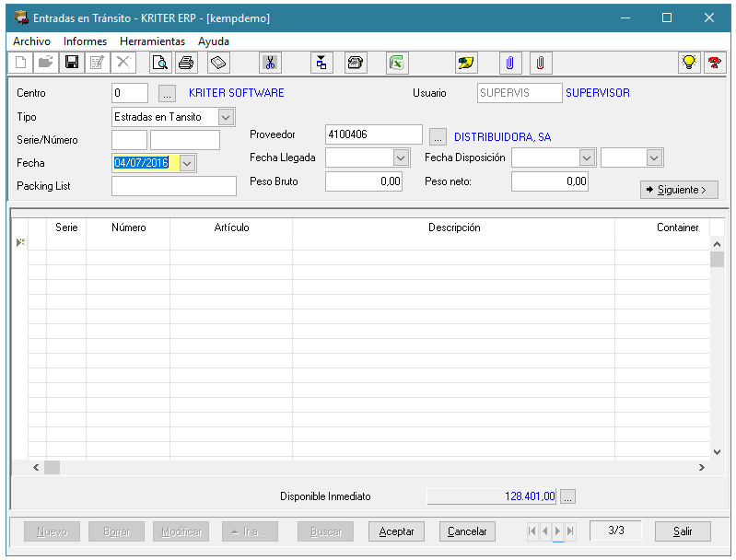Click the Packing List input field
The height and width of the screenshot is (560, 736).
(173, 186)
